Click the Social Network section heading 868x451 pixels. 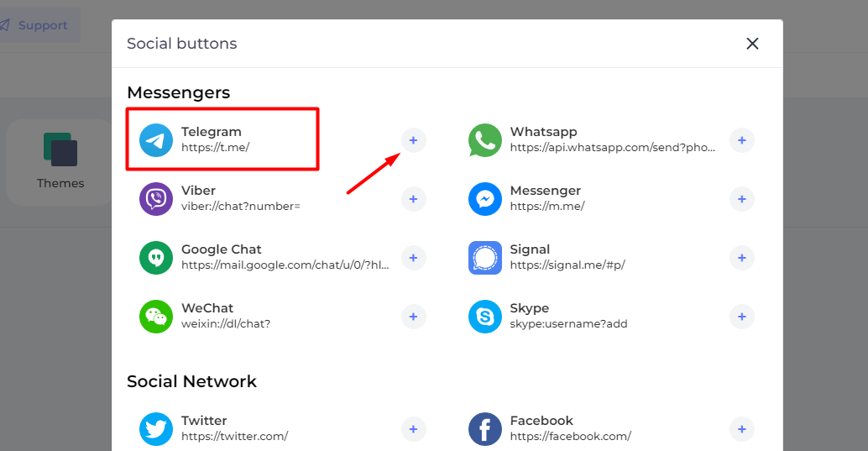(191, 381)
